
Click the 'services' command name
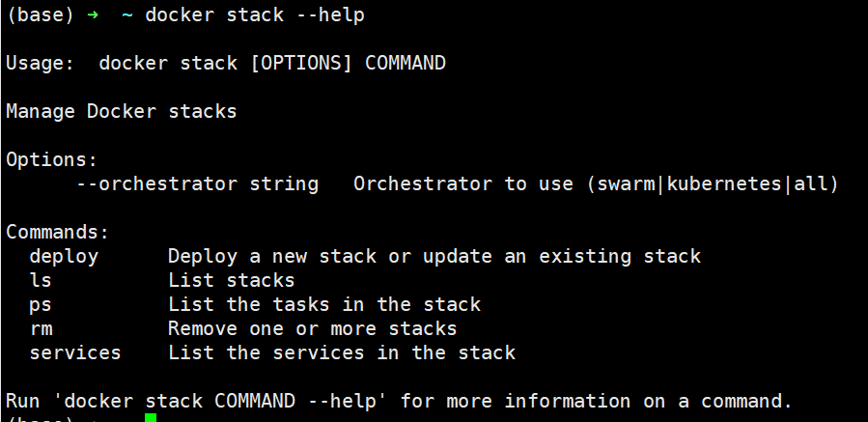point(75,352)
